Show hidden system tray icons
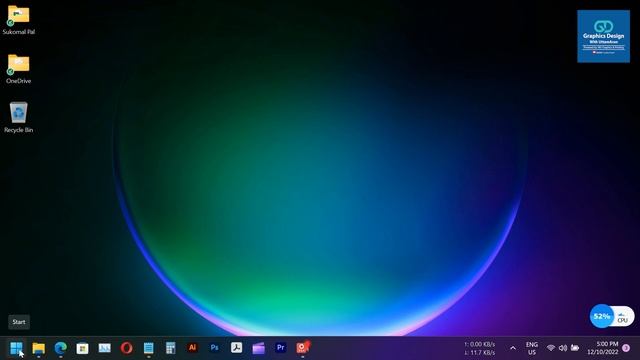Image resolution: width=640 pixels, height=360 pixels. (513, 348)
